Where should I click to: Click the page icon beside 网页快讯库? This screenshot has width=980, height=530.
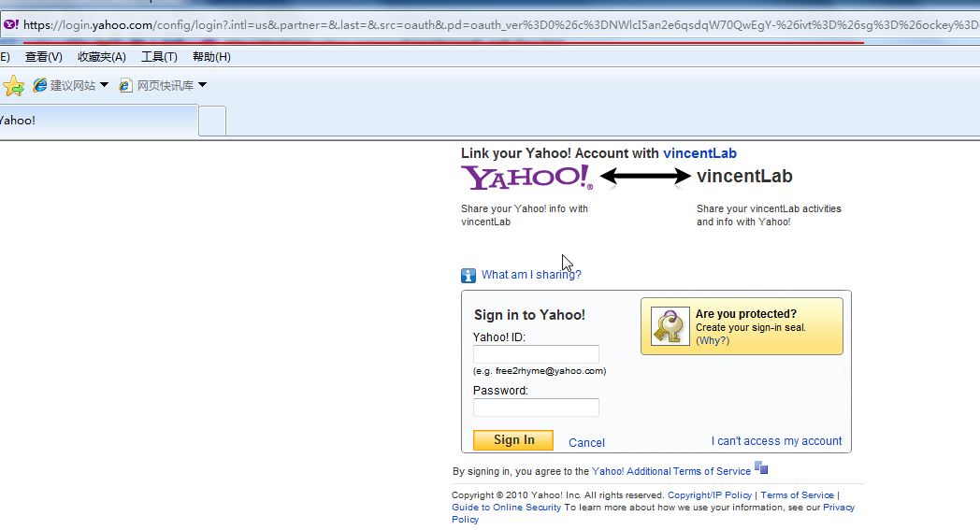125,85
